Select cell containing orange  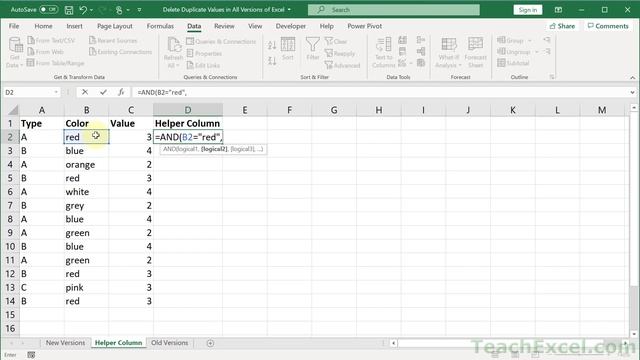86,164
